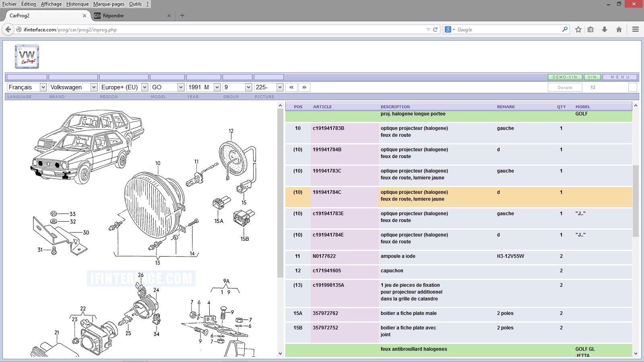Open the URL history dropdown arrow
Viewport: 644px width, 362px height.
(x=428, y=29)
